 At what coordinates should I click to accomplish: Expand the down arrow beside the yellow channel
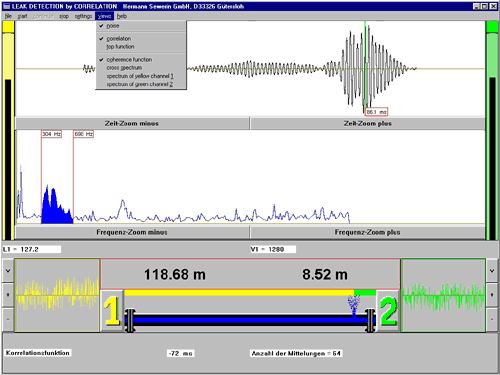8,271
